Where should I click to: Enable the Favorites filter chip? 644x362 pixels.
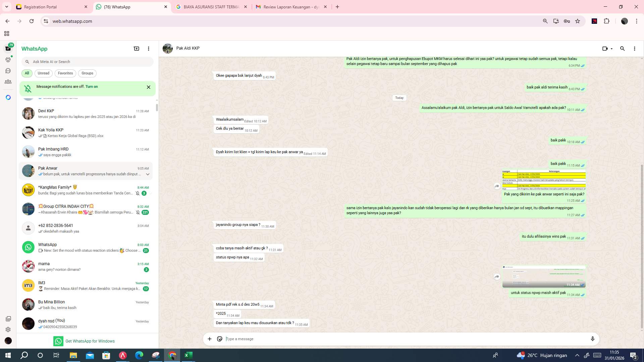click(x=65, y=73)
